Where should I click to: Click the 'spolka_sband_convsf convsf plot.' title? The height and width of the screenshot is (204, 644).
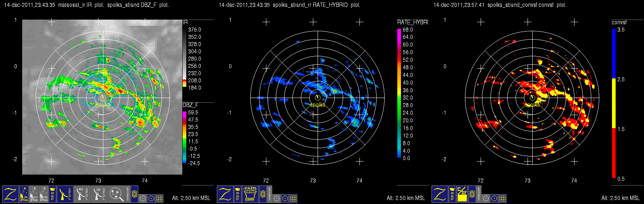(527, 5)
